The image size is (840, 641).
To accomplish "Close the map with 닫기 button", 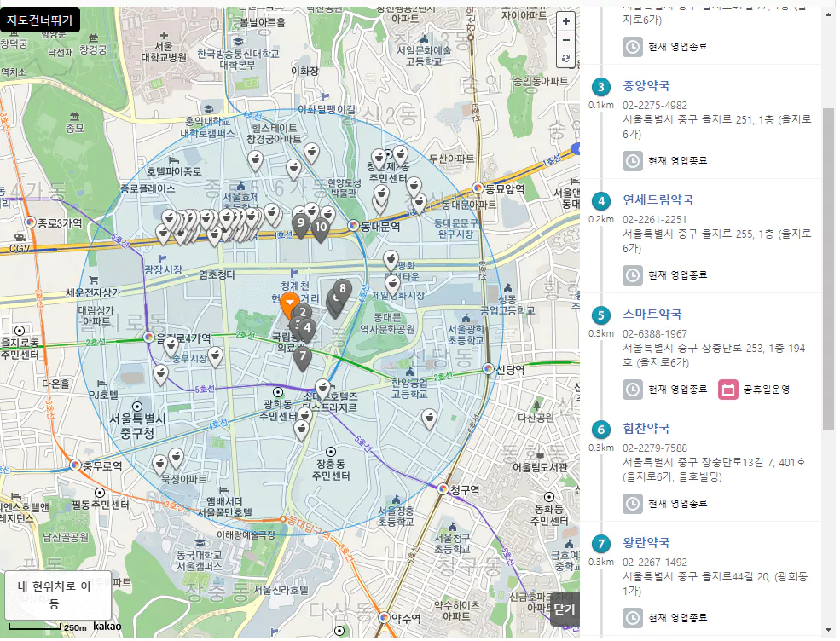I will click(565, 609).
